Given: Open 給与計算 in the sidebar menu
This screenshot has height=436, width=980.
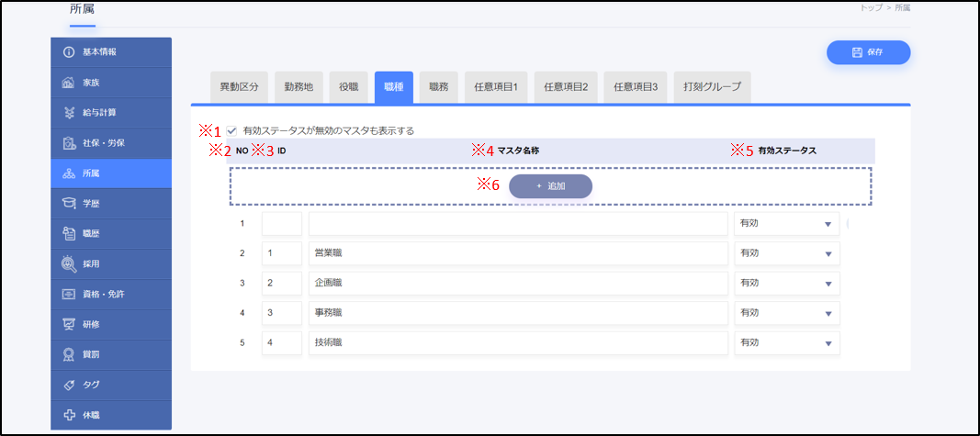Looking at the screenshot, I should coord(111,113).
